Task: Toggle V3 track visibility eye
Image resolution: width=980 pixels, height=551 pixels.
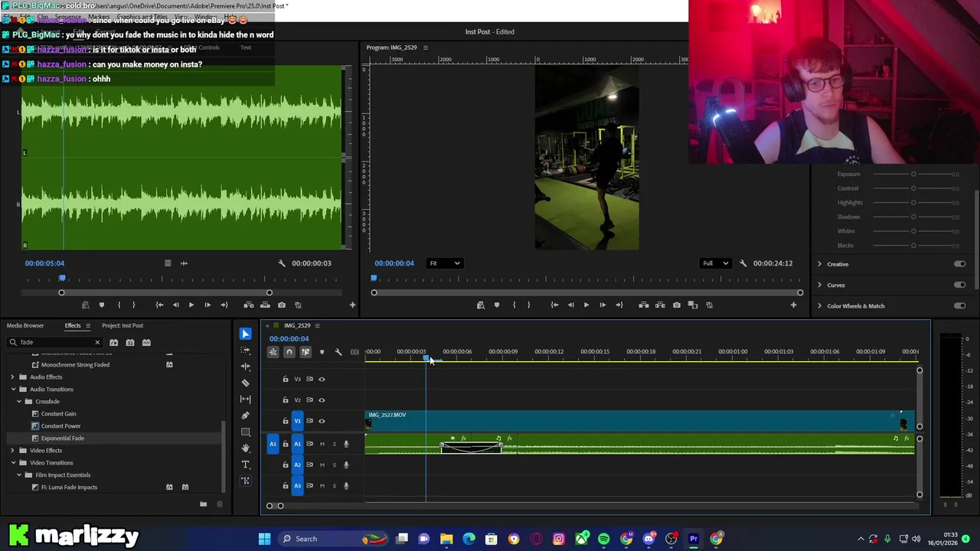Action: point(322,379)
